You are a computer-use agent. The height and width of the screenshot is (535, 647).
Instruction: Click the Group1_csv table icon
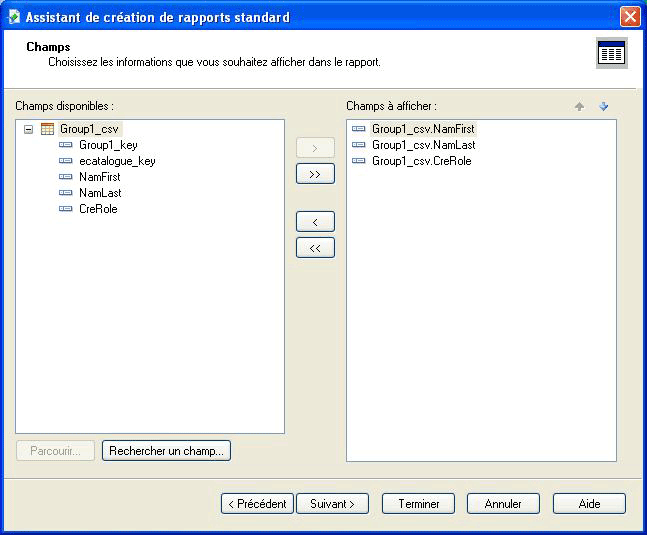pos(47,129)
